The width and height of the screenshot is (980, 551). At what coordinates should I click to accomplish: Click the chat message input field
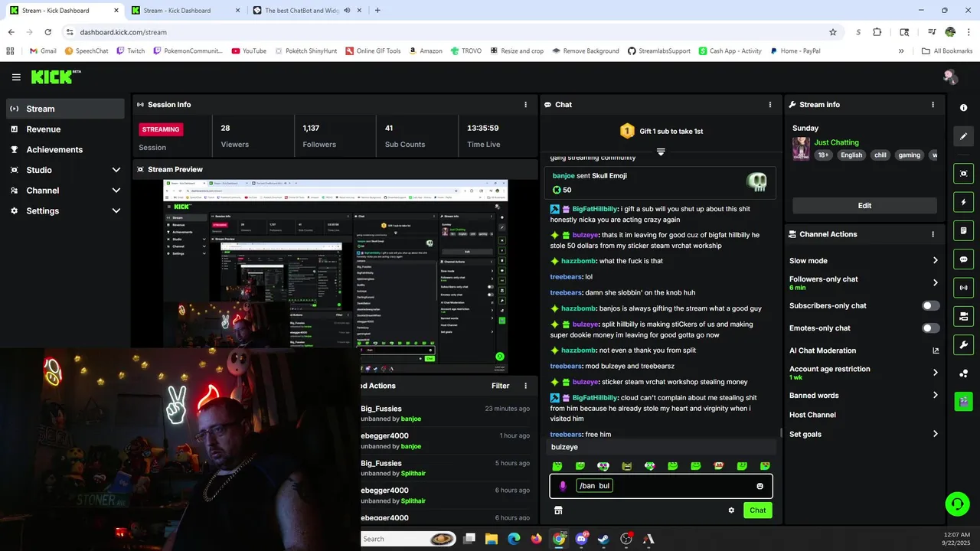point(661,486)
